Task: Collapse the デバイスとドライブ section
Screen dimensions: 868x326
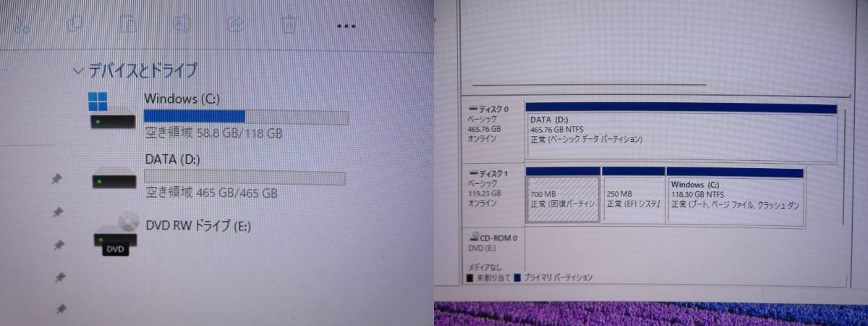Action: point(78,71)
